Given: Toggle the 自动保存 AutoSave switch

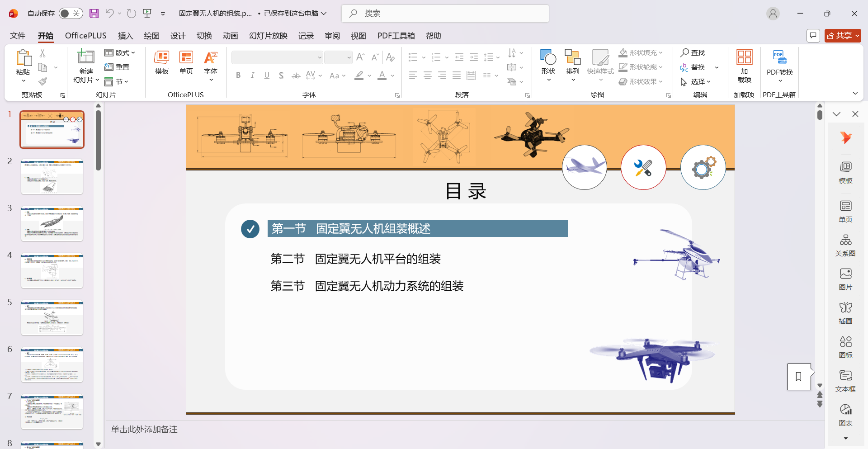Looking at the screenshot, I should click(71, 14).
